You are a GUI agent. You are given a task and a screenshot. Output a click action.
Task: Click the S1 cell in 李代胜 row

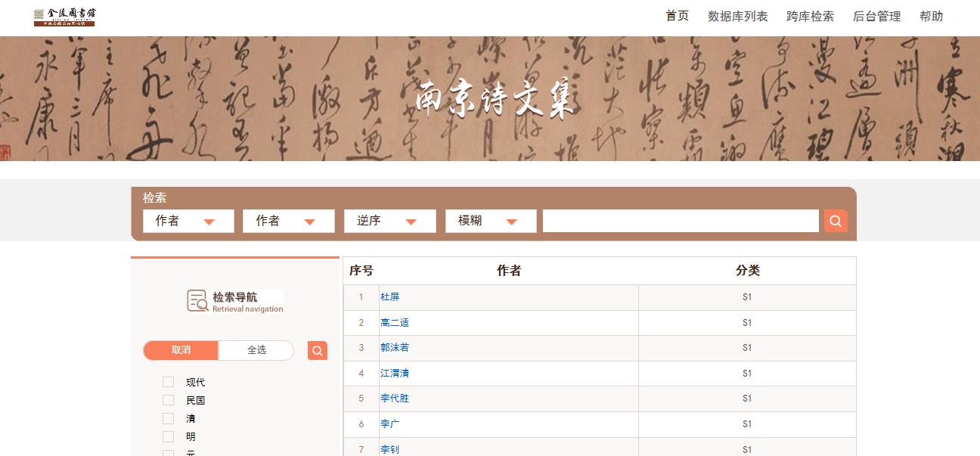(747, 399)
